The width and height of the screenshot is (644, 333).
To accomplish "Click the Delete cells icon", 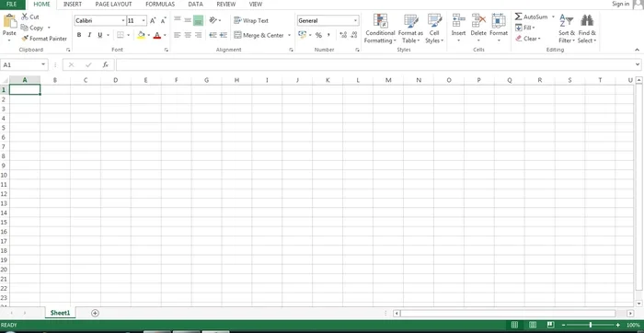I will (x=478, y=20).
